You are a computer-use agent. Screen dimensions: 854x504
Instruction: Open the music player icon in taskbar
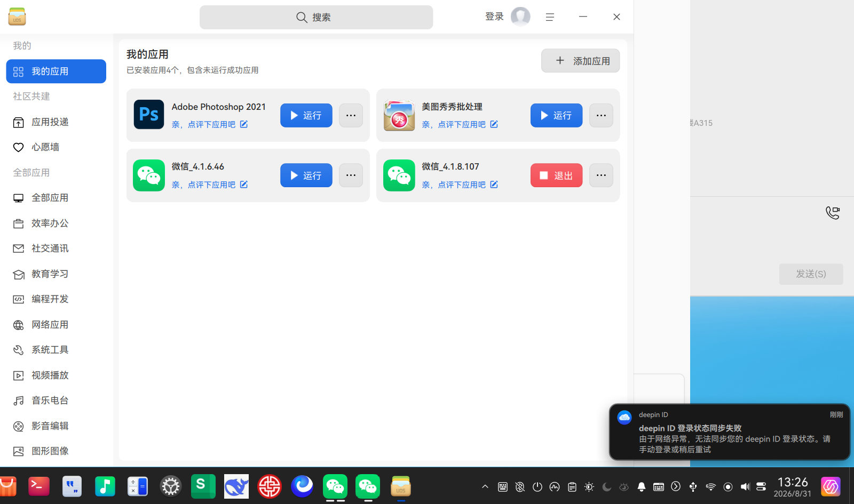[105, 486]
